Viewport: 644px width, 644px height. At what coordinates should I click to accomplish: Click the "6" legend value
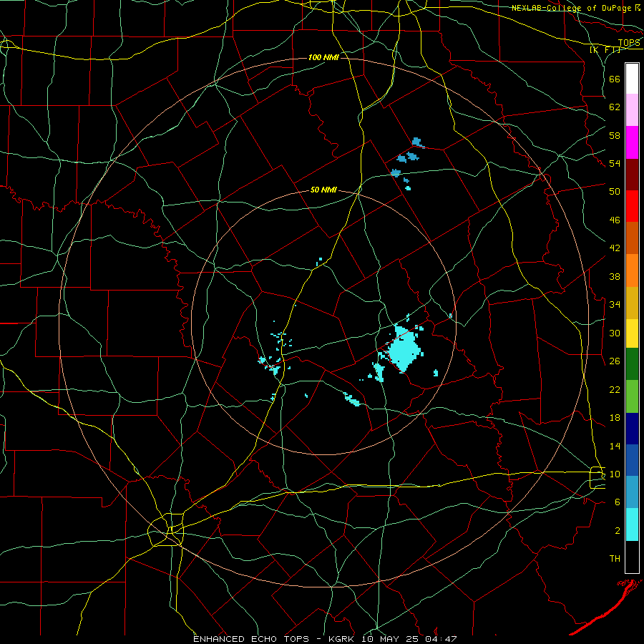(x=618, y=502)
